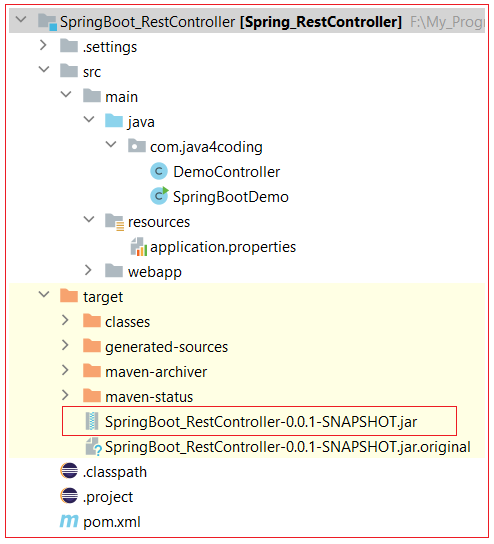Collapse the SpringBoot_RestController project node

tap(21, 19)
